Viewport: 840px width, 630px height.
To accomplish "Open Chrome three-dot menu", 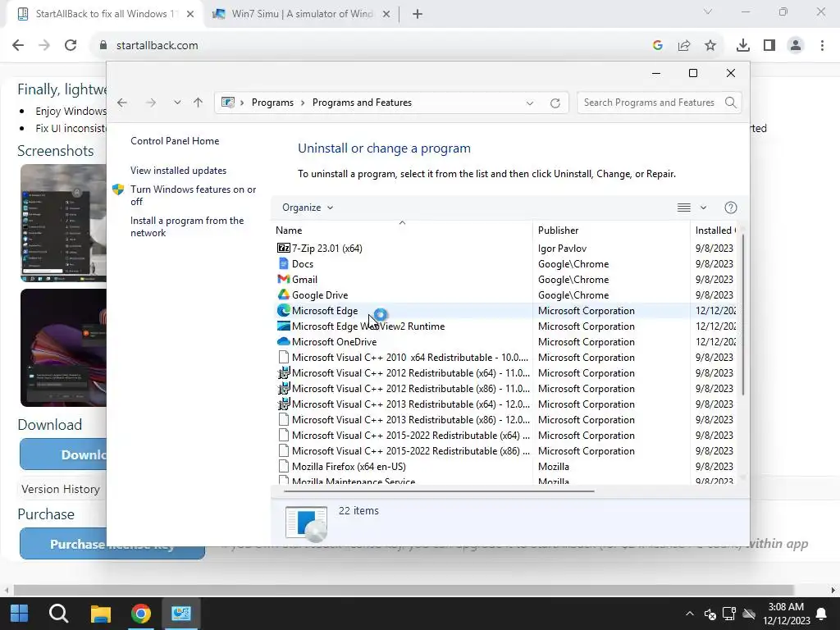I will [x=822, y=46].
